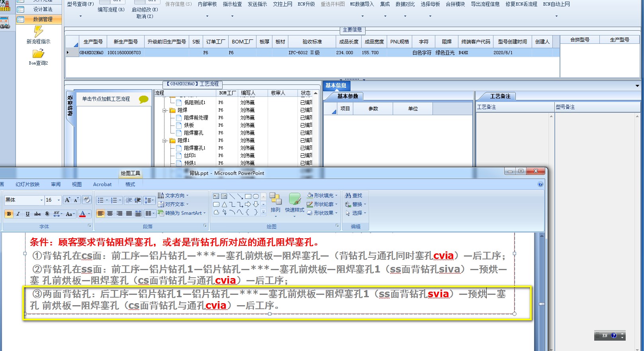Open the 快速样式 Quick Styles gallery
The height and width of the screenshot is (351, 644).
[x=295, y=205]
